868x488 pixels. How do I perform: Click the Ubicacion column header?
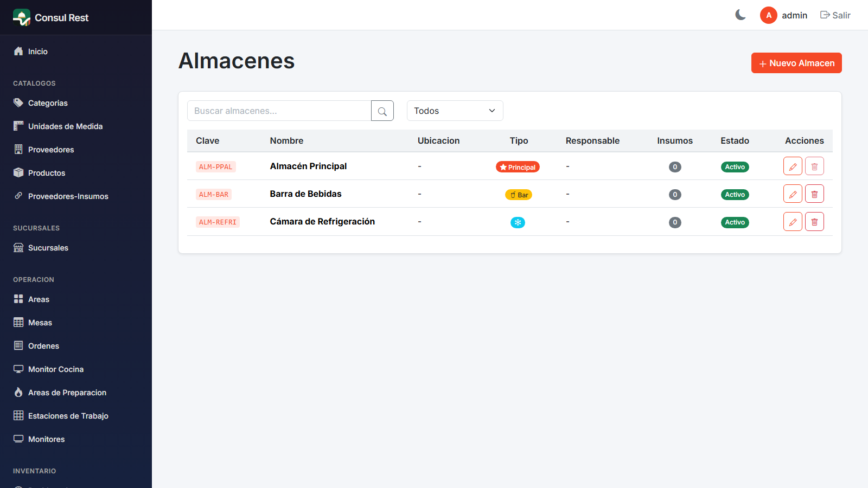(438, 140)
